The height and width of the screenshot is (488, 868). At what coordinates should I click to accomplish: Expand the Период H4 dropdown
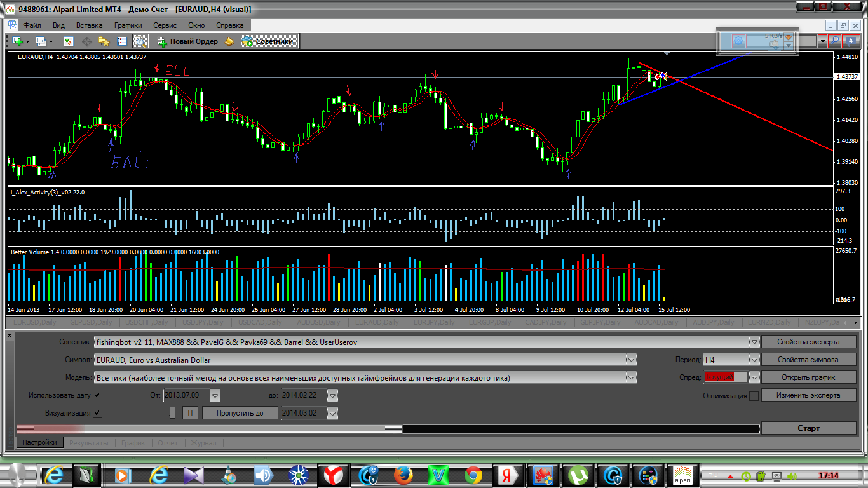click(754, 360)
